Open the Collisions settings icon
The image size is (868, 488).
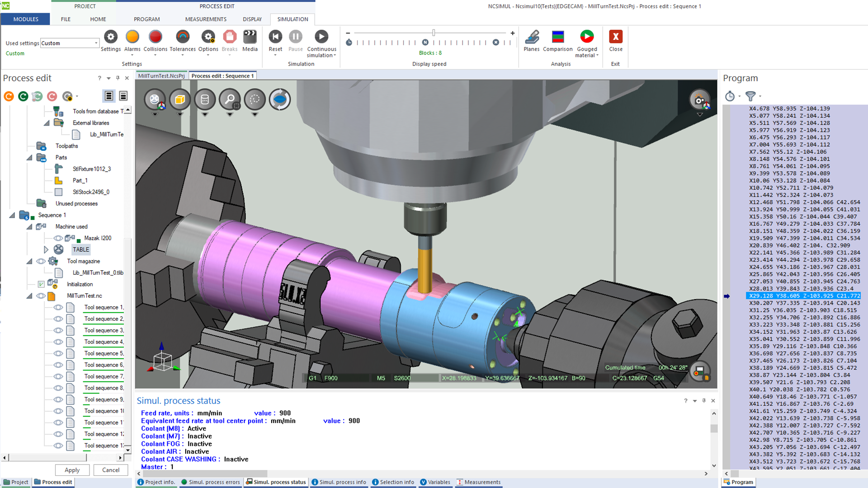coord(155,37)
